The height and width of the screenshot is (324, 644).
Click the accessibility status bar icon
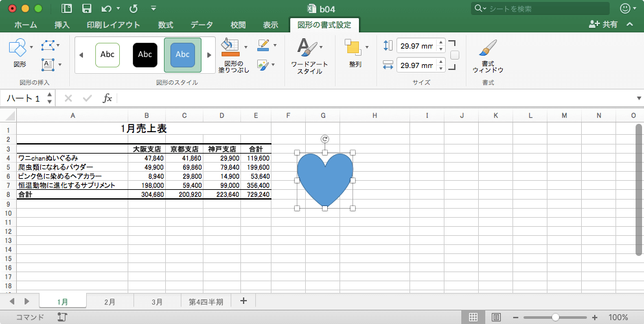click(62, 317)
